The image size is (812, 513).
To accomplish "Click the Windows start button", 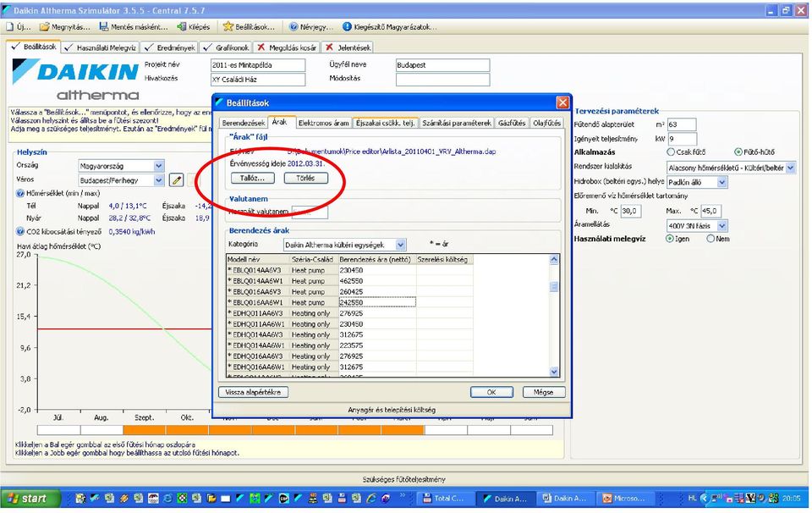I will (x=30, y=499).
